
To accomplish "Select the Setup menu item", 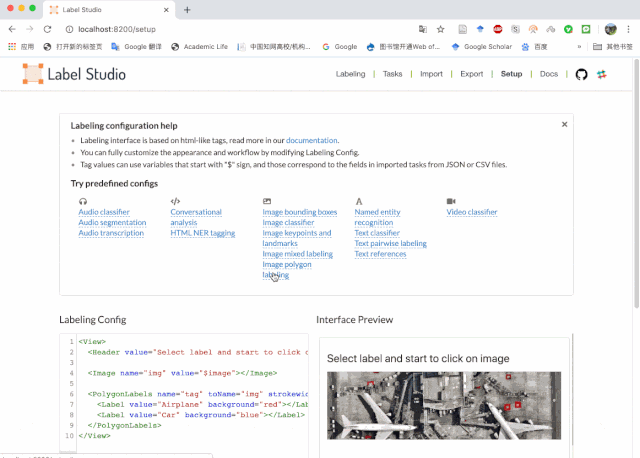I will click(x=511, y=74).
